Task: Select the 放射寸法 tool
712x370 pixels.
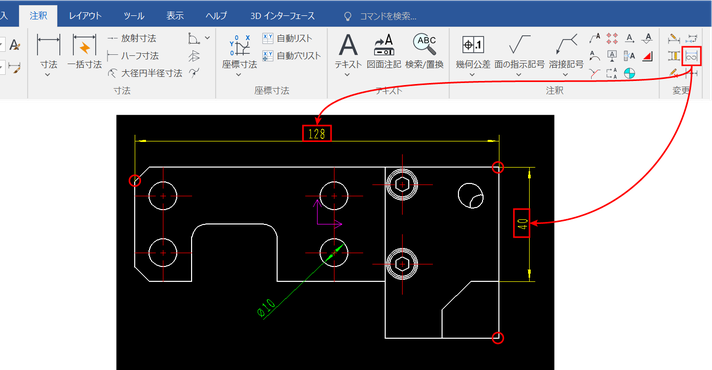Action: (132, 39)
